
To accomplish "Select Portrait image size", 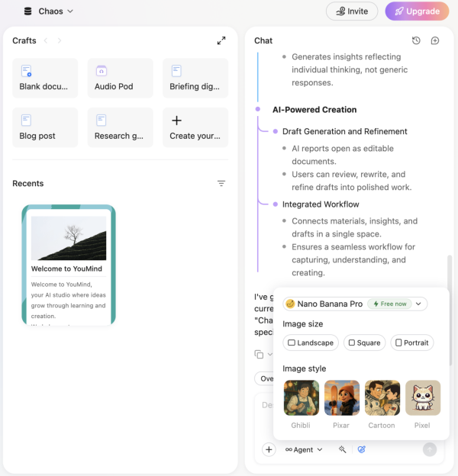I will click(x=411, y=343).
